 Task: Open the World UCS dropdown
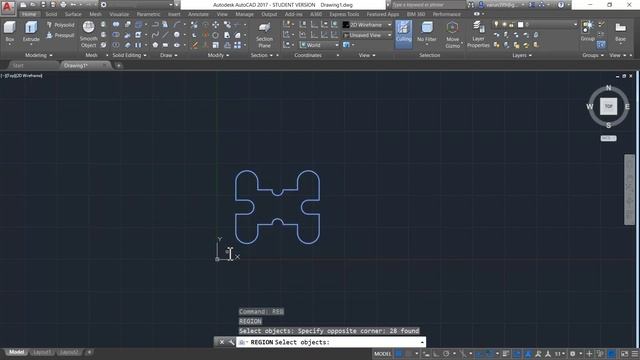319,45
